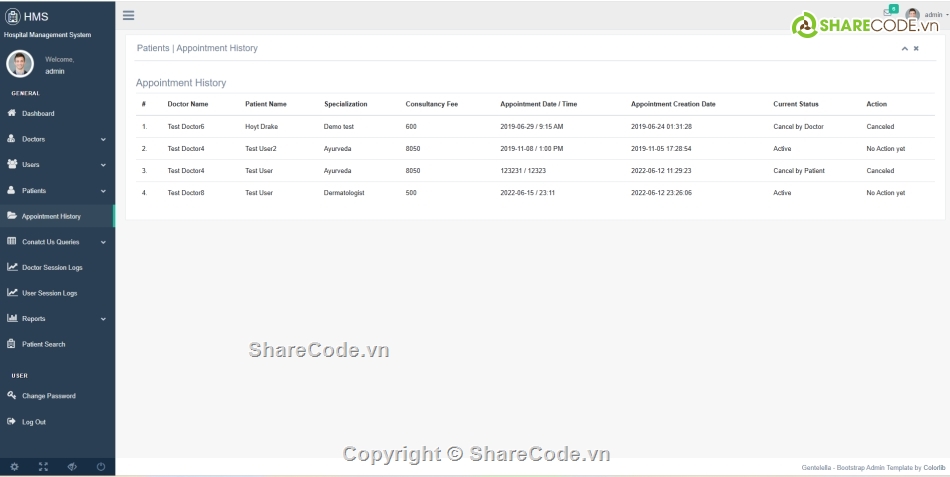Click the Change Password link
Image resolution: width=950 pixels, height=477 pixels.
point(48,396)
